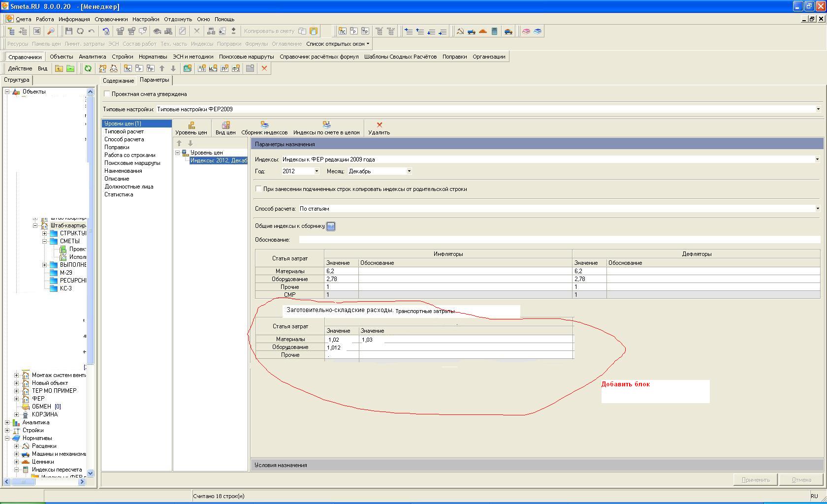The width and height of the screenshot is (827, 504).
Task: Switch to the Содержание tab
Action: 118,81
